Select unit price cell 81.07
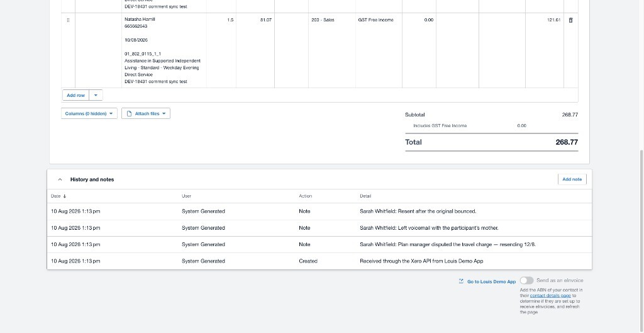The height and width of the screenshot is (333, 644). point(255,50)
